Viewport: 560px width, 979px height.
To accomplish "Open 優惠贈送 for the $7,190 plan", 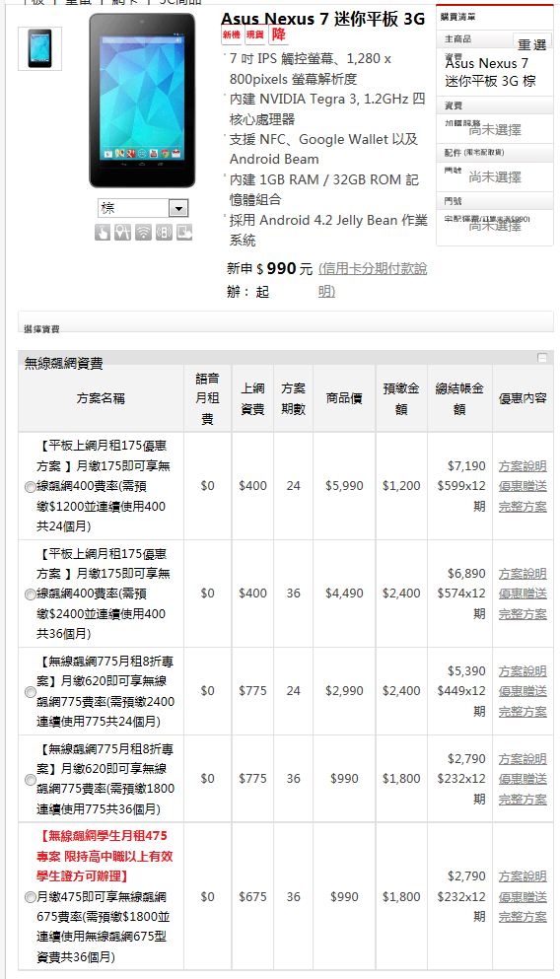I will coord(523,486).
